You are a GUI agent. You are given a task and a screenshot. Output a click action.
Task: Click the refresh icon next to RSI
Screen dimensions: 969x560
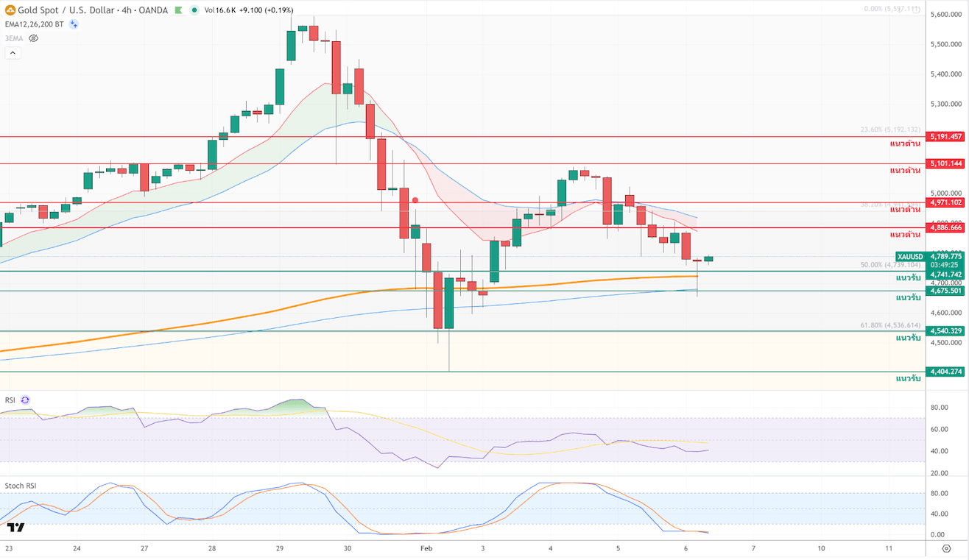(26, 400)
